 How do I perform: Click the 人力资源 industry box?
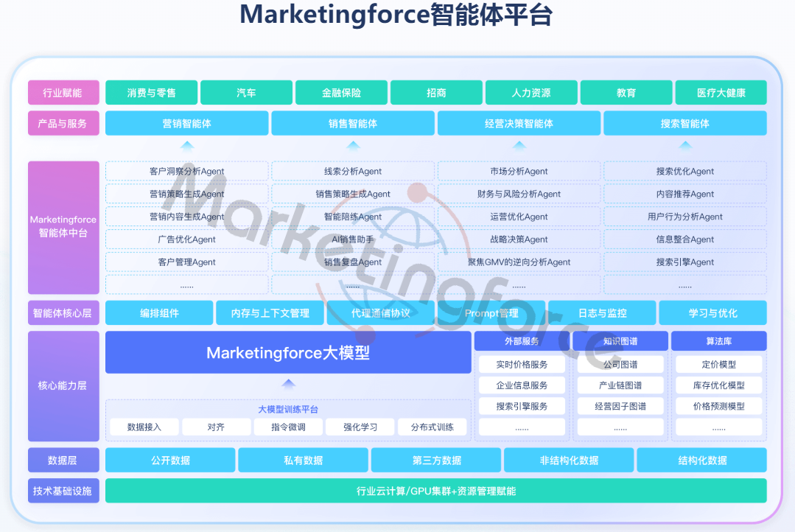(x=531, y=93)
